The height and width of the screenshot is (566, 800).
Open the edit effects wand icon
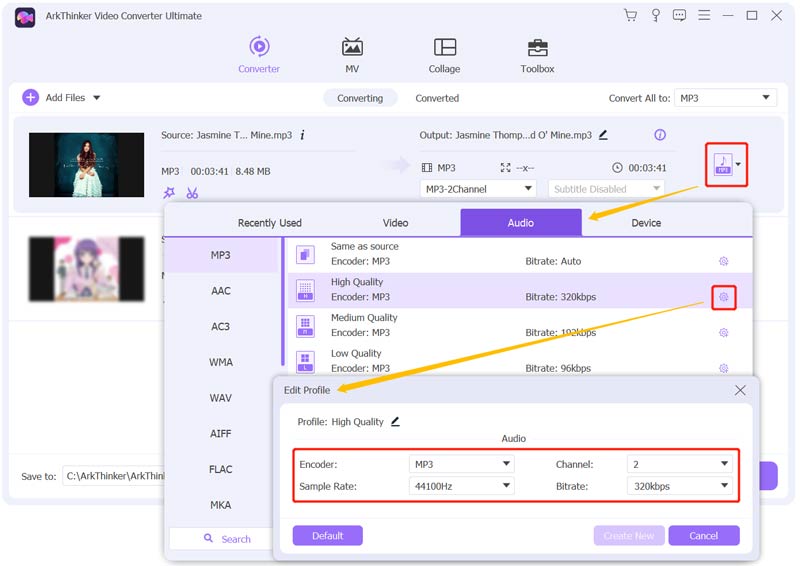[169, 193]
